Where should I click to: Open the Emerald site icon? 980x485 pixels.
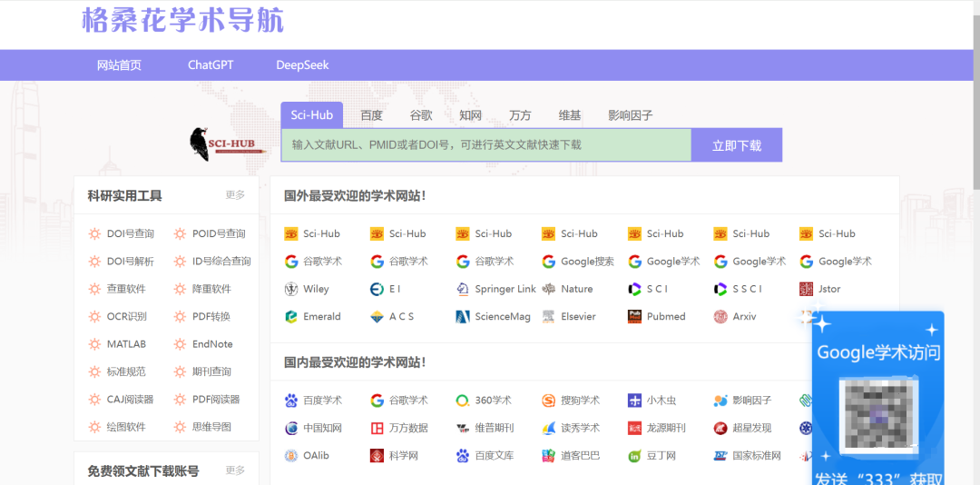pos(291,317)
